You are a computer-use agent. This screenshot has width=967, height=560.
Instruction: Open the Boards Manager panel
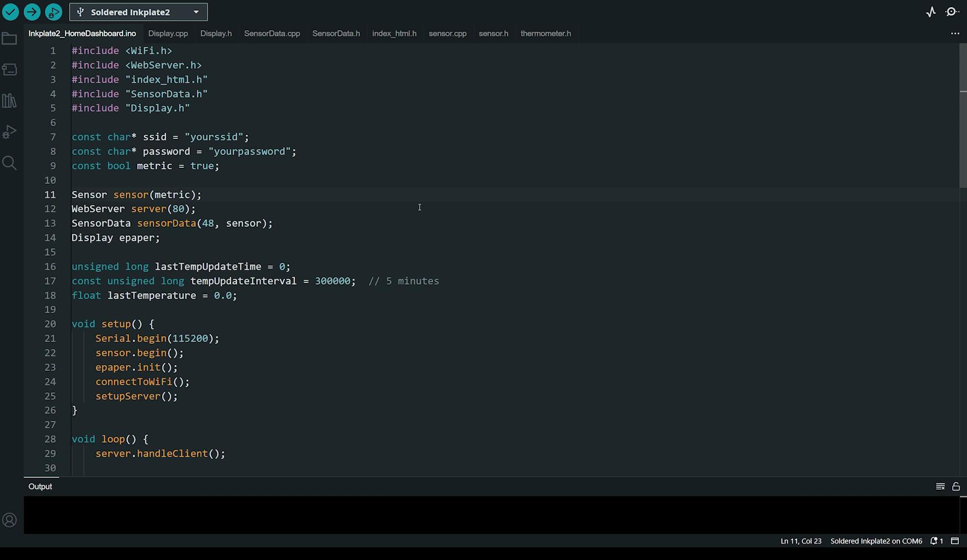(x=10, y=69)
